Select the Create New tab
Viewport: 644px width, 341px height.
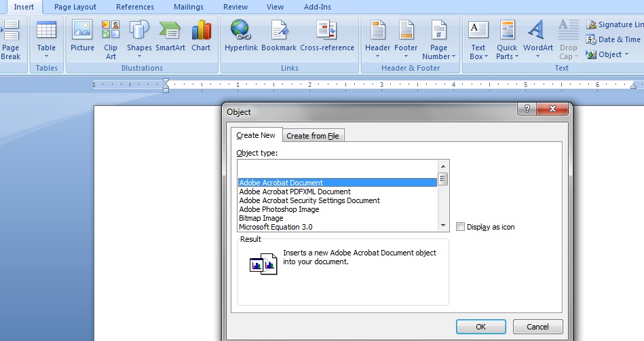click(x=256, y=135)
